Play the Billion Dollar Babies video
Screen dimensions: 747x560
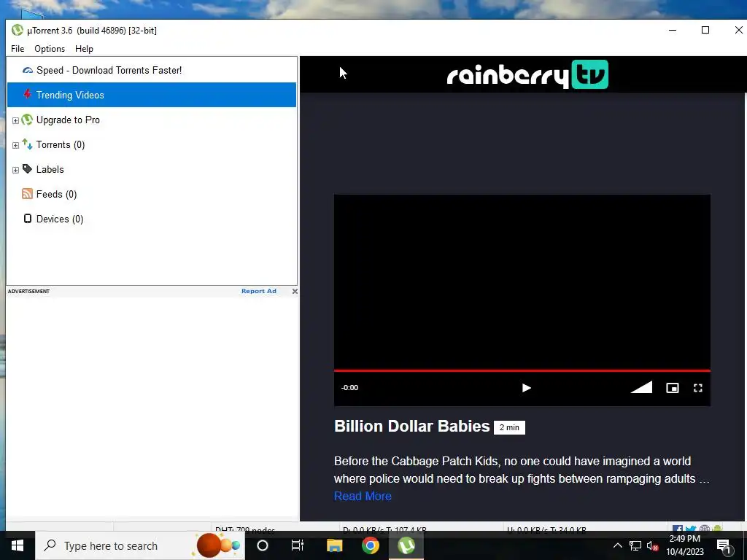(526, 388)
